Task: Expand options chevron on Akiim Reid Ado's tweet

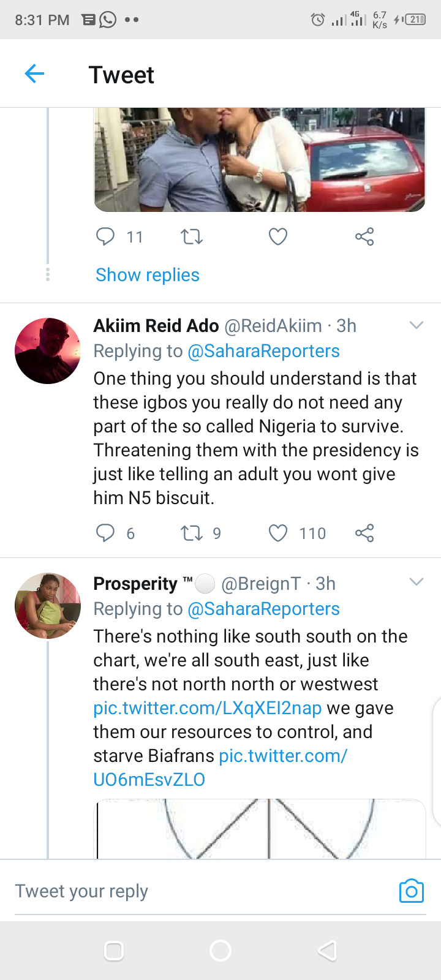Action: click(417, 325)
